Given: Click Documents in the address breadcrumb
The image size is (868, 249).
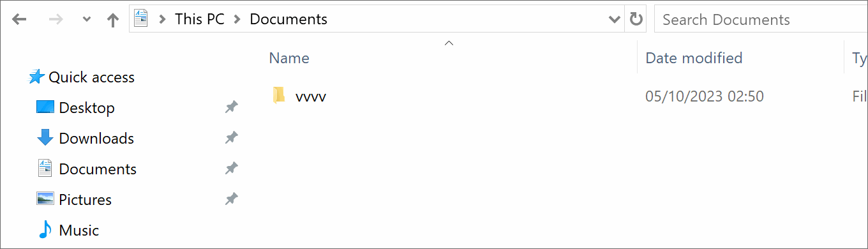Looking at the screenshot, I should pos(288,20).
